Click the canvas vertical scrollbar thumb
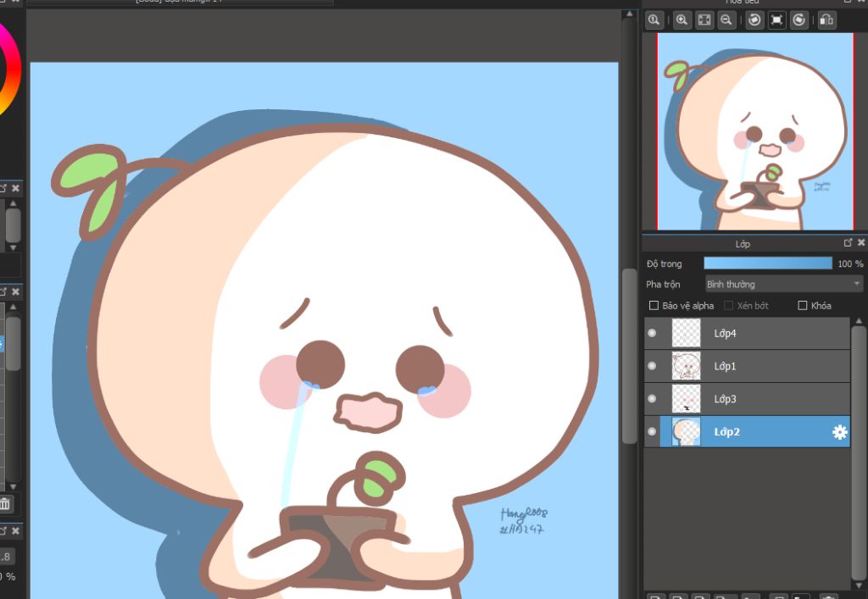 (x=630, y=356)
